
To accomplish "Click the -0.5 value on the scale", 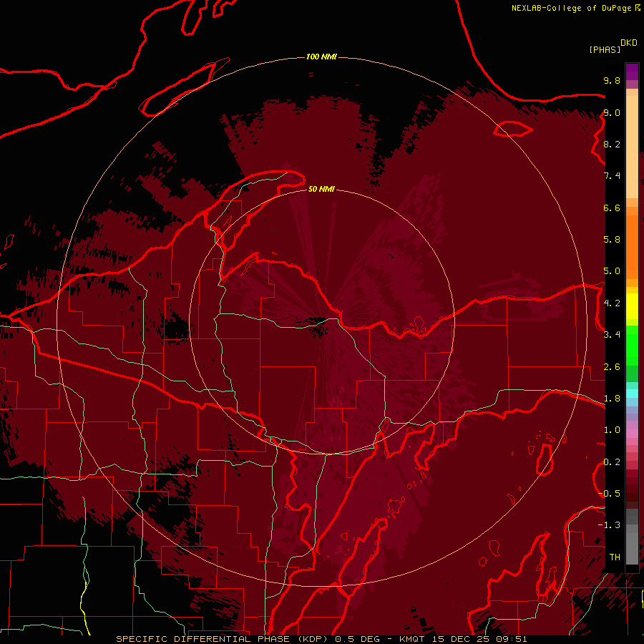I will 609,494.
